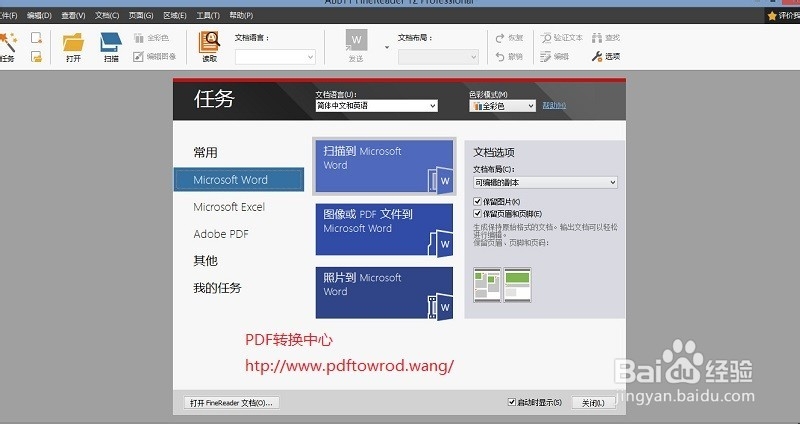Screen dimensions: 800x424
Task: Click 图像或 PDF 文件到 Microsoft Word tile
Action: coord(384,230)
